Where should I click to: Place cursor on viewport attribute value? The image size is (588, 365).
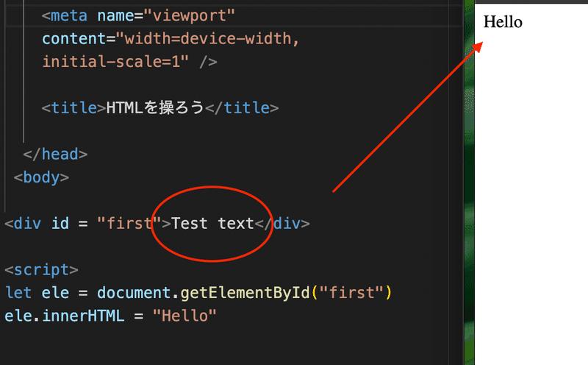[x=190, y=15]
